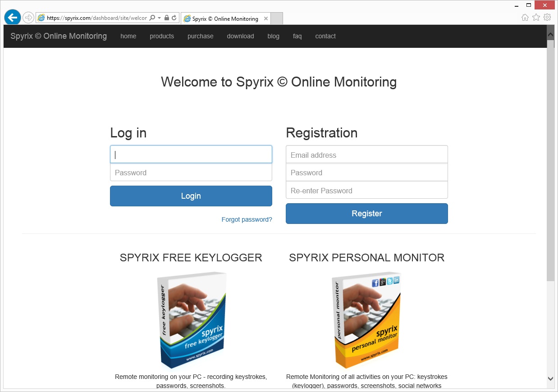Click the Registration section heading

click(x=322, y=133)
